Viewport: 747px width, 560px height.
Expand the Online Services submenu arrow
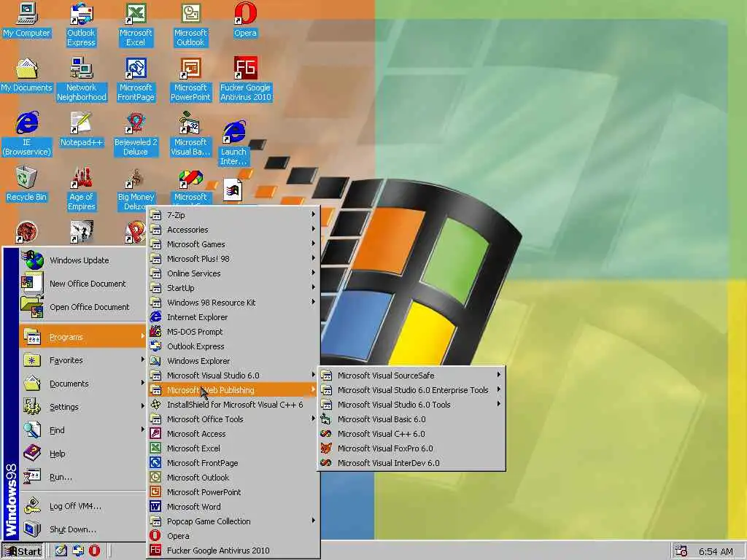(x=314, y=273)
